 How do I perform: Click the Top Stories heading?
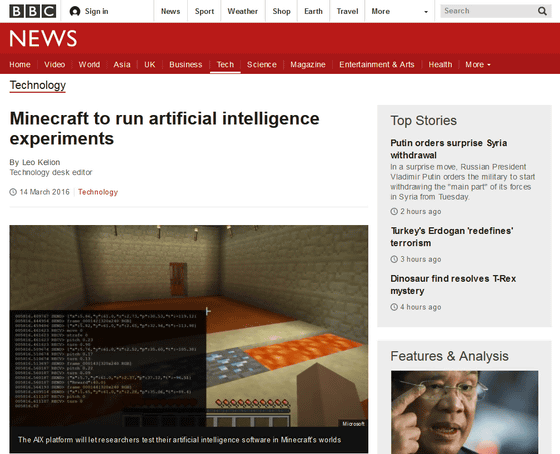pos(423,121)
